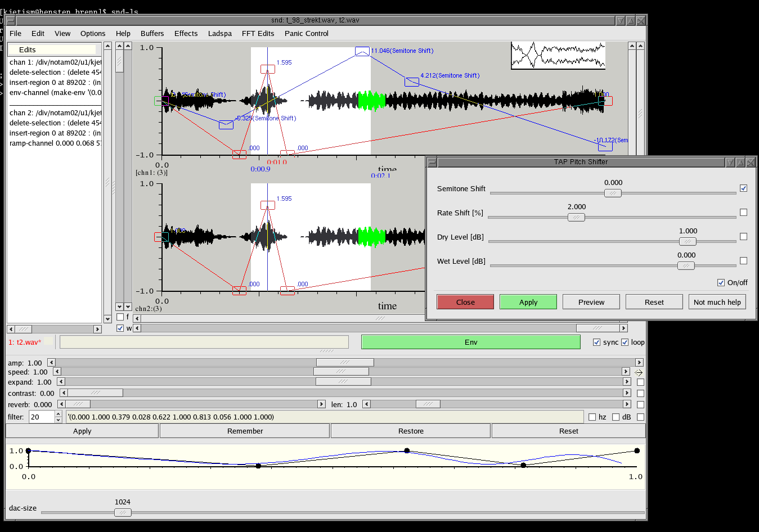
Task: Click the envelope preview thumbnail graph
Action: [558, 55]
